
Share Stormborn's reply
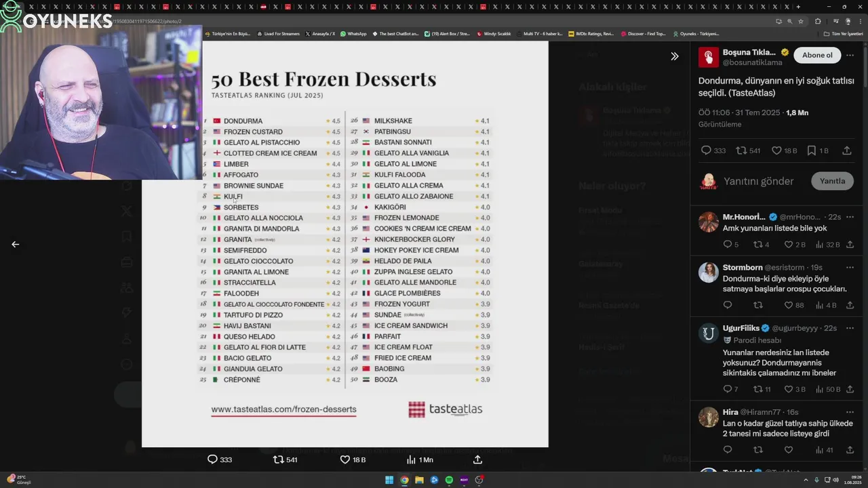coord(850,305)
